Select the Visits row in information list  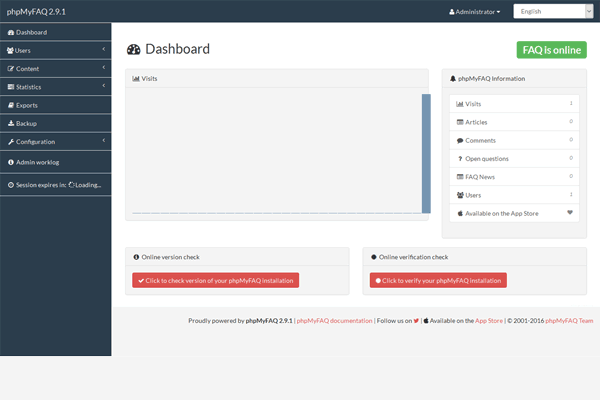[x=514, y=104]
